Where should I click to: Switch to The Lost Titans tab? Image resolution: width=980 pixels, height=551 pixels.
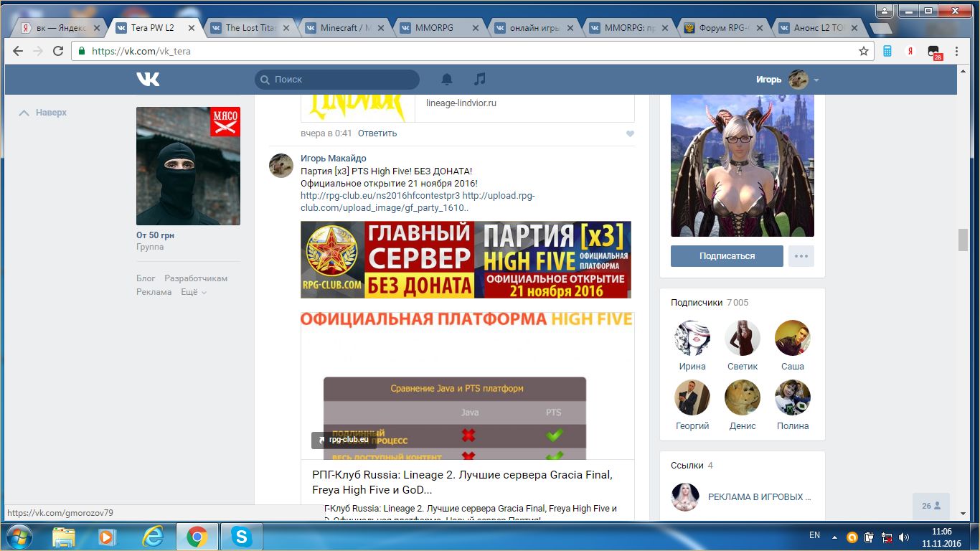(249, 28)
